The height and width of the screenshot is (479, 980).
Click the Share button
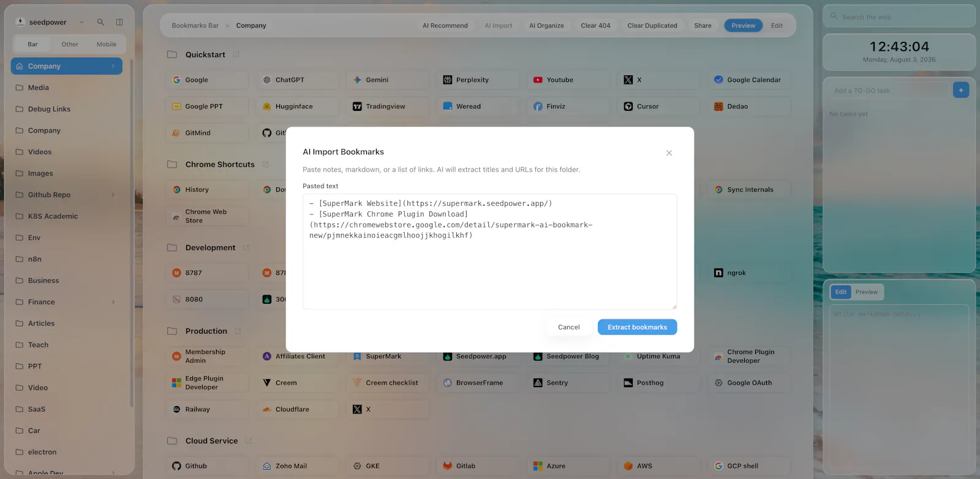click(703, 26)
